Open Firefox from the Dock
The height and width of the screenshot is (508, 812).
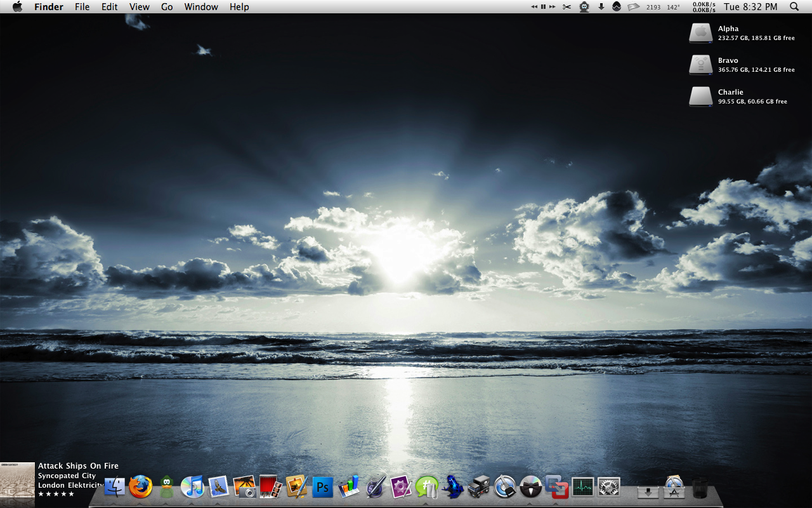coord(141,487)
